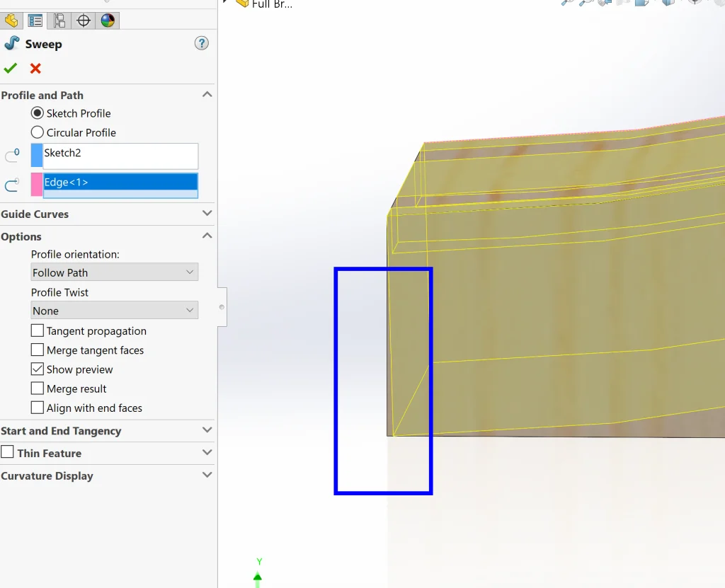Expand the Start and End Tangency section
The image size is (725, 588).
pos(207,430)
